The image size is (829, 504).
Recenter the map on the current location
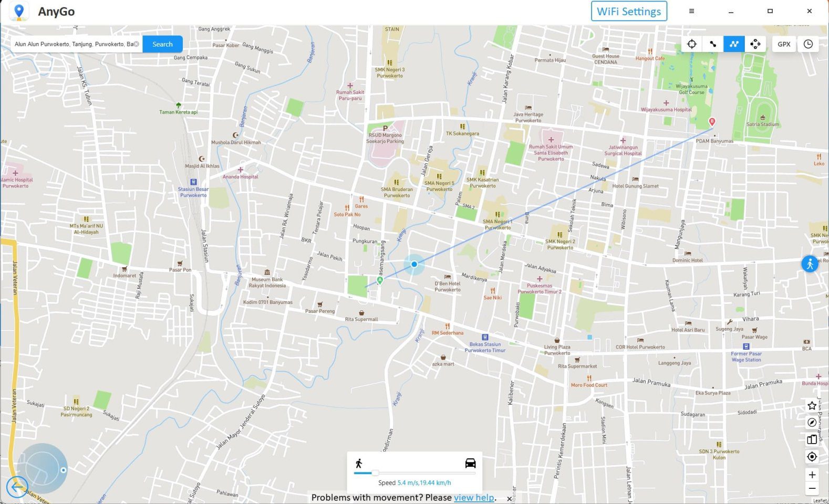point(812,457)
